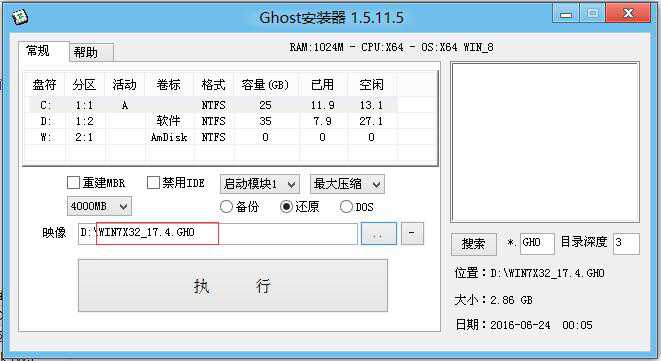Click the 分区 column header
The width and height of the screenshot is (661, 361).
pos(84,85)
